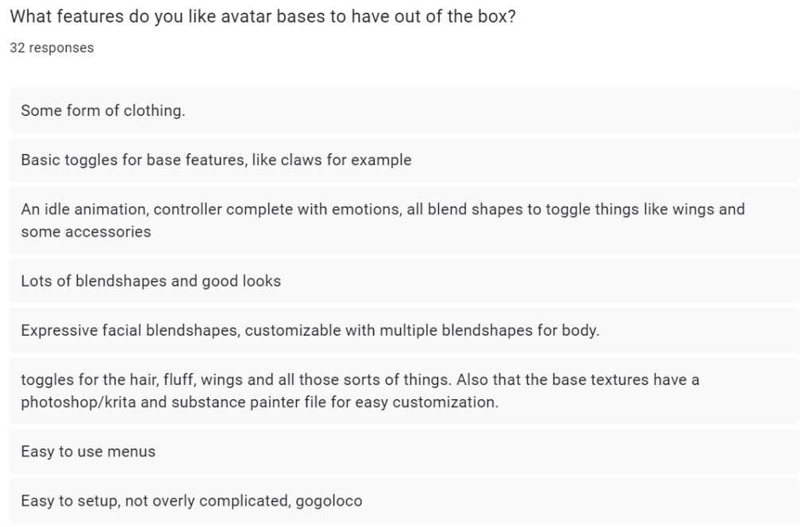Click the 'Basic toggles for base features' response
This screenshot has height=527, width=812.
(216, 160)
